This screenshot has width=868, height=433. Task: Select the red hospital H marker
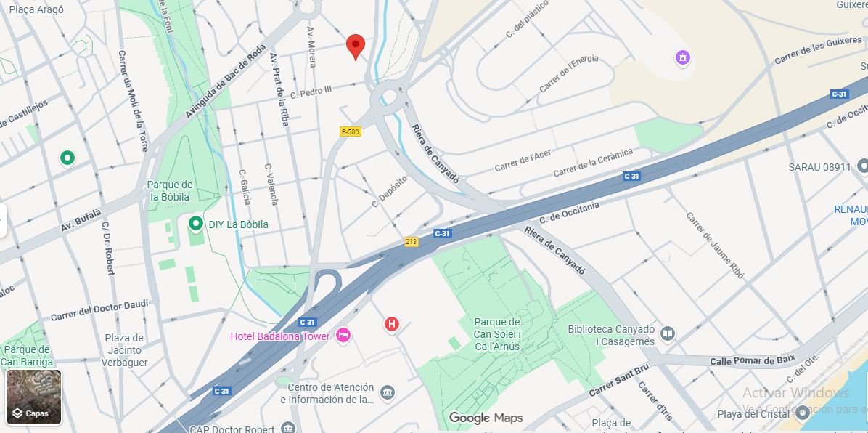pyautogui.click(x=392, y=324)
